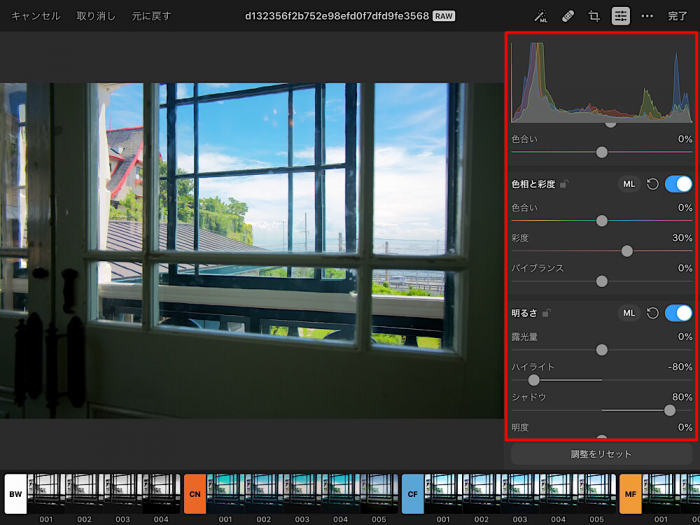Apply the CF 005 preset thumbnail

pos(597,494)
